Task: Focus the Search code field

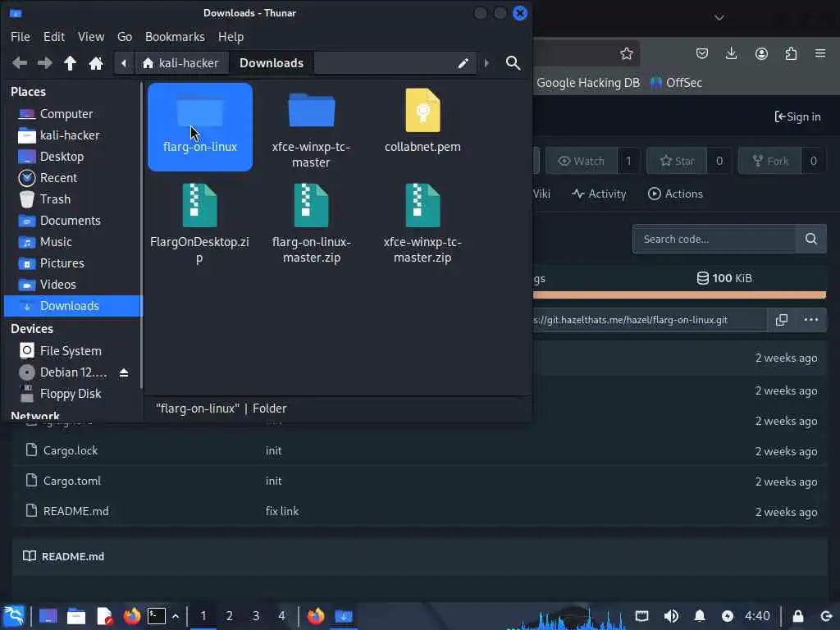Action: (x=714, y=239)
